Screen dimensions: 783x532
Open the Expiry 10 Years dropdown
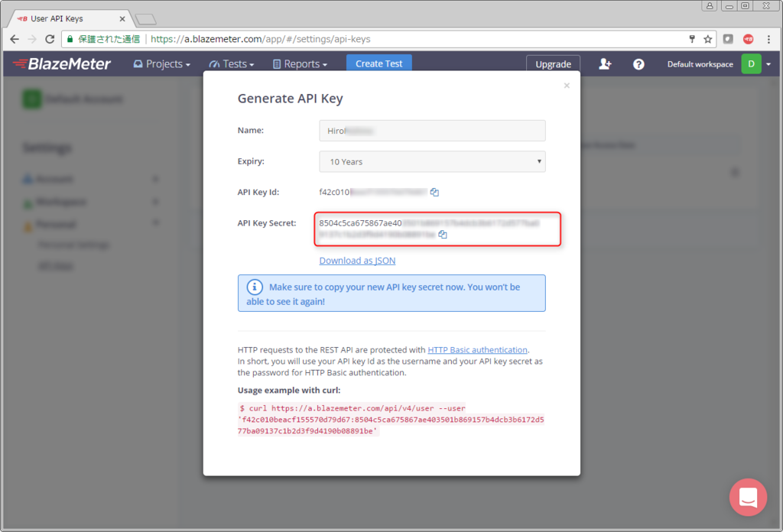(x=433, y=162)
